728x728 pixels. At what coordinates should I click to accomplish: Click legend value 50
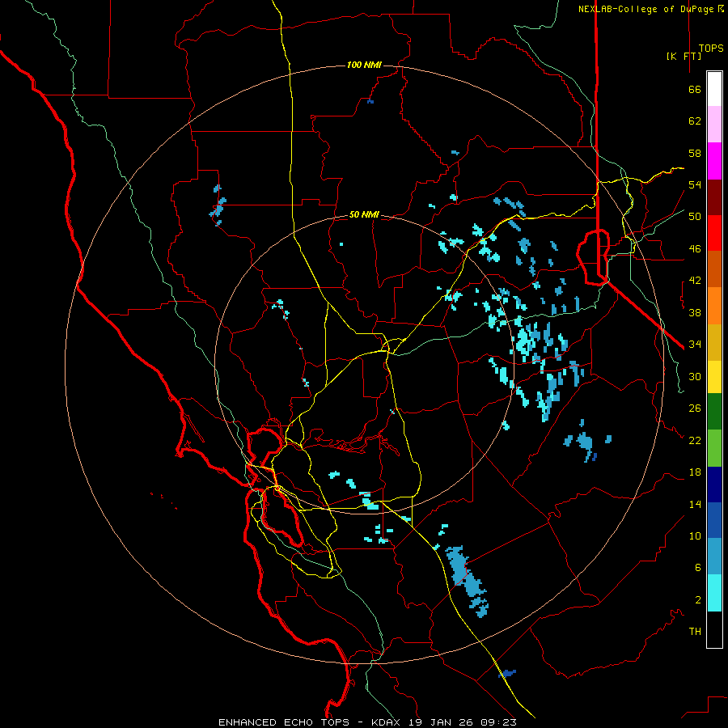695,217
